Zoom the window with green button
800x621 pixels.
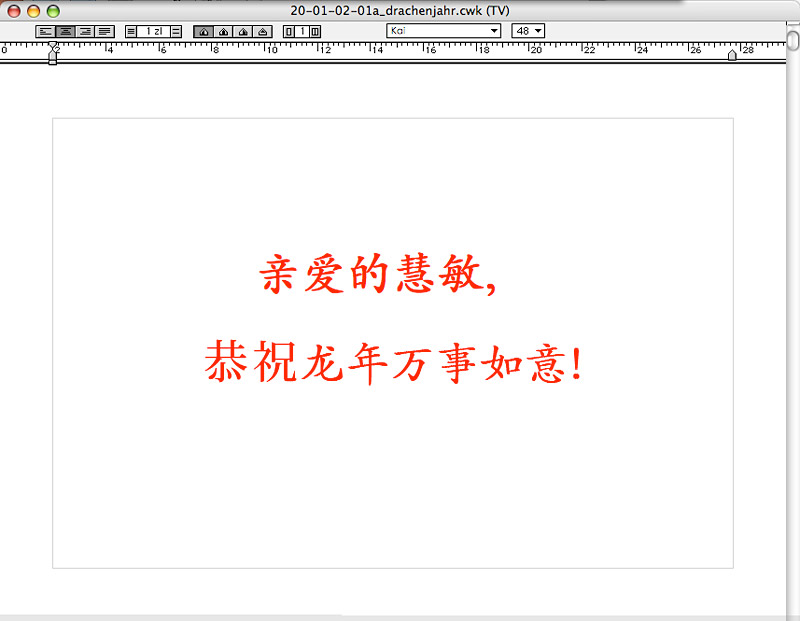tap(53, 11)
